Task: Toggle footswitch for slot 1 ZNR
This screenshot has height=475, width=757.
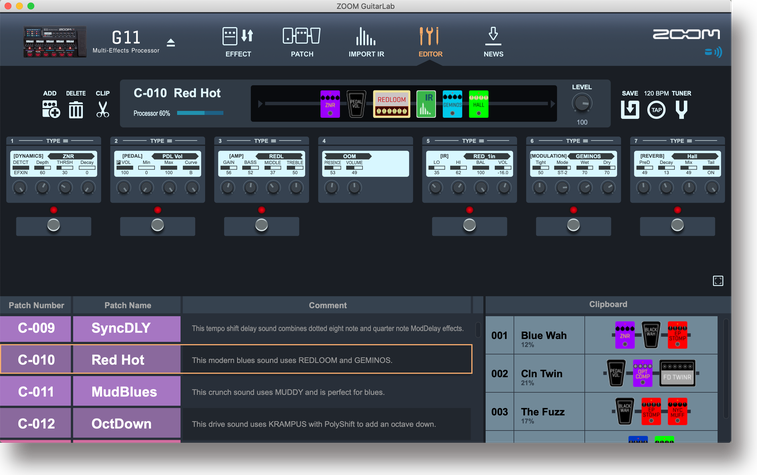Action: click(54, 226)
